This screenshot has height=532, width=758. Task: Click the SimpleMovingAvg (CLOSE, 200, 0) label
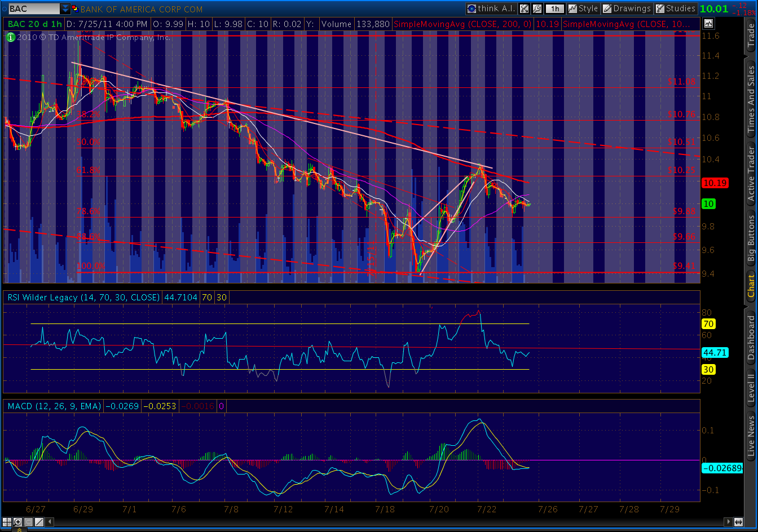(x=461, y=24)
